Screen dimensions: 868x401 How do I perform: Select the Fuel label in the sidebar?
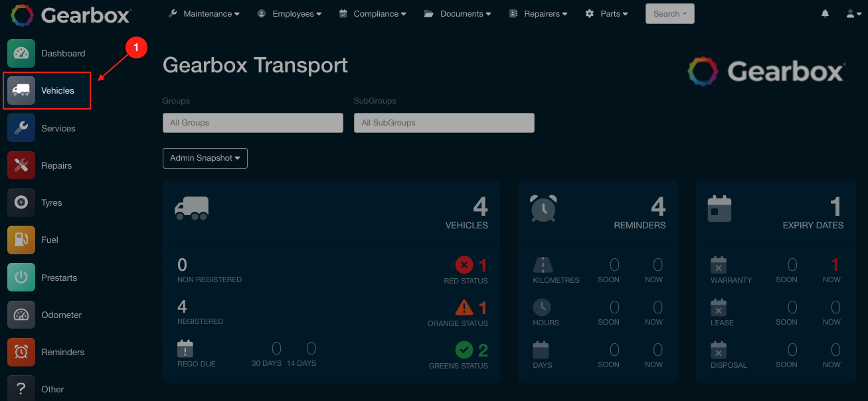(50, 240)
